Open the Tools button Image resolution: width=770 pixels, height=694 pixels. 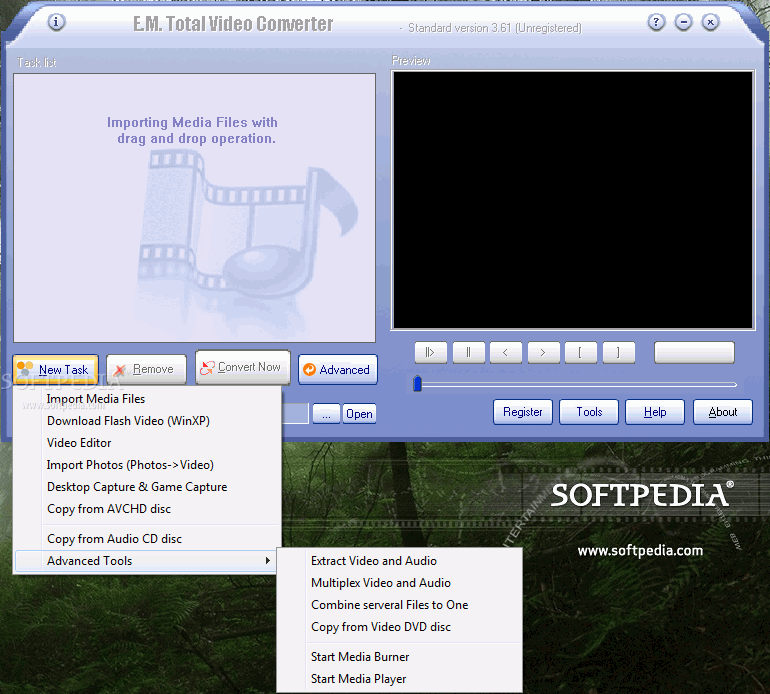click(x=589, y=412)
